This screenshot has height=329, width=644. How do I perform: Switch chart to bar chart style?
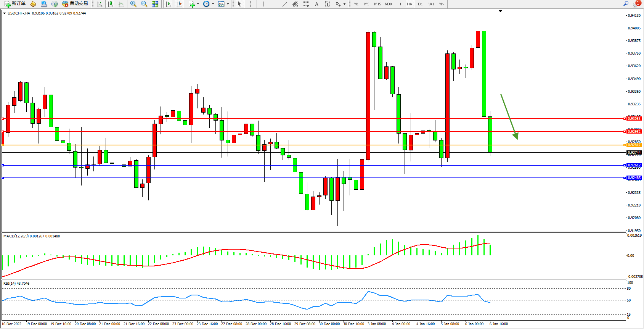coord(100,4)
